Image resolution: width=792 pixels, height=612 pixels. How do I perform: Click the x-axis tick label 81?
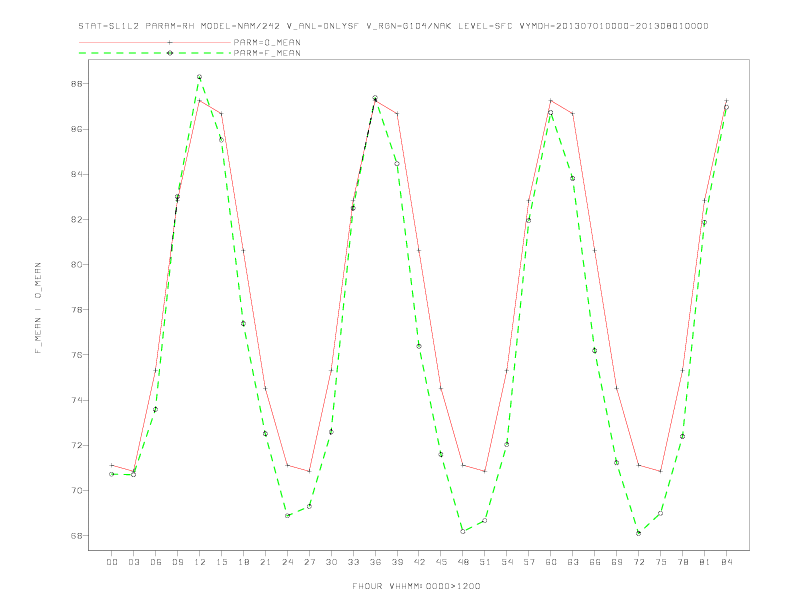pyautogui.click(x=705, y=562)
